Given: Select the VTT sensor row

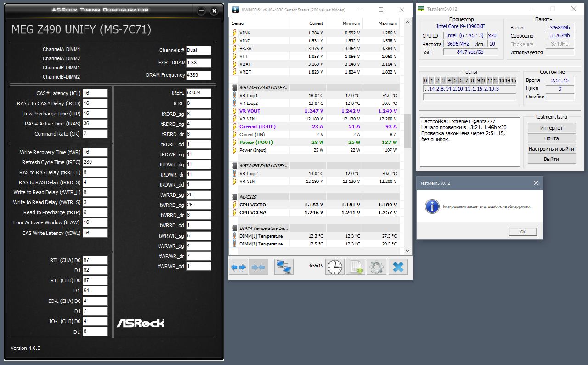Looking at the screenshot, I should pyautogui.click(x=316, y=57).
